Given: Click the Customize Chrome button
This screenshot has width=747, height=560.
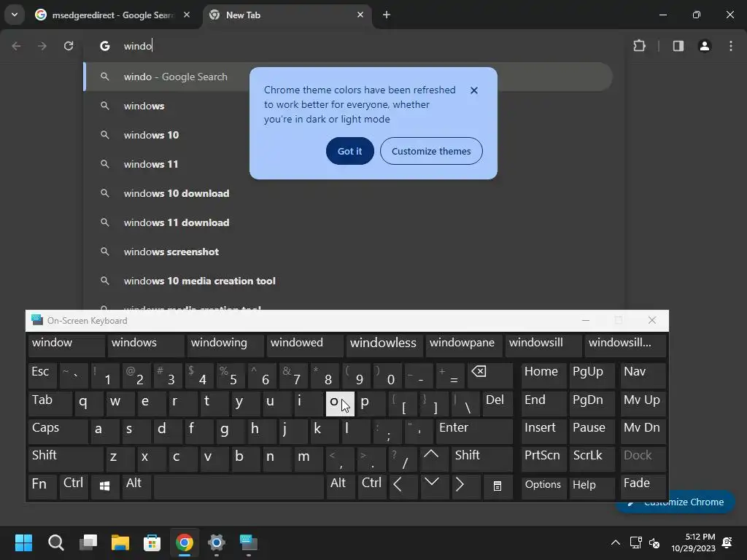Looking at the screenshot, I should tap(702, 502).
